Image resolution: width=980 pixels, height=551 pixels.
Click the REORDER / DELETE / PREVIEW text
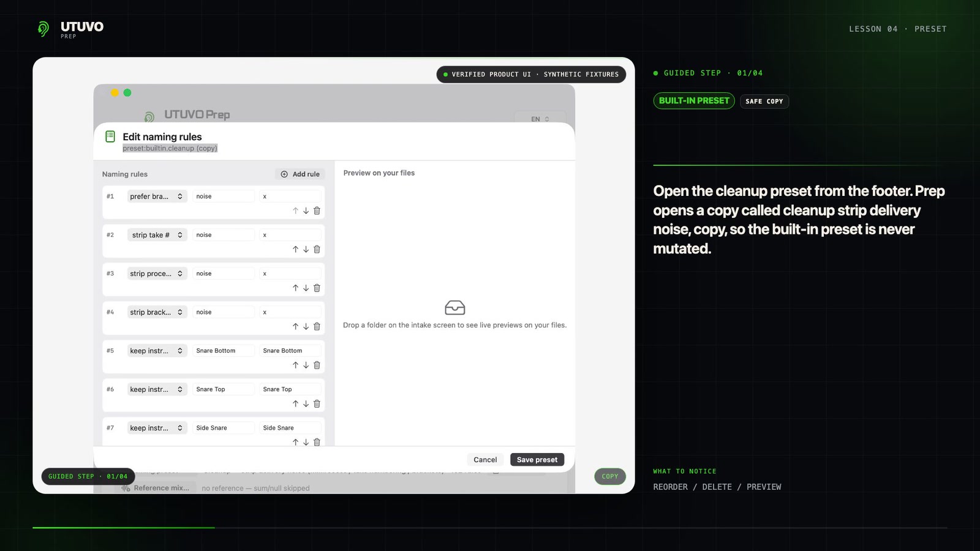coord(717,487)
